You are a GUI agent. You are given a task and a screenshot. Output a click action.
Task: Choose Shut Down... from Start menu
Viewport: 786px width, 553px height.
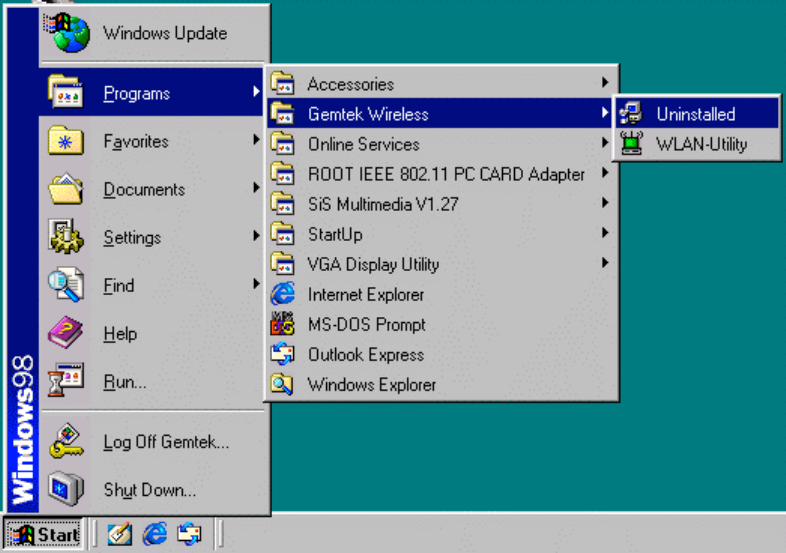point(151,489)
